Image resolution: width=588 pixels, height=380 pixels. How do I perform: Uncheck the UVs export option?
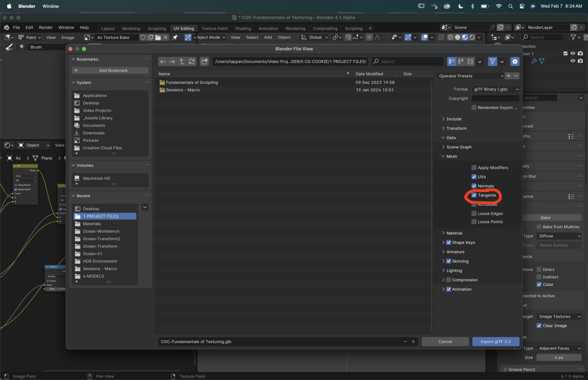coord(474,177)
